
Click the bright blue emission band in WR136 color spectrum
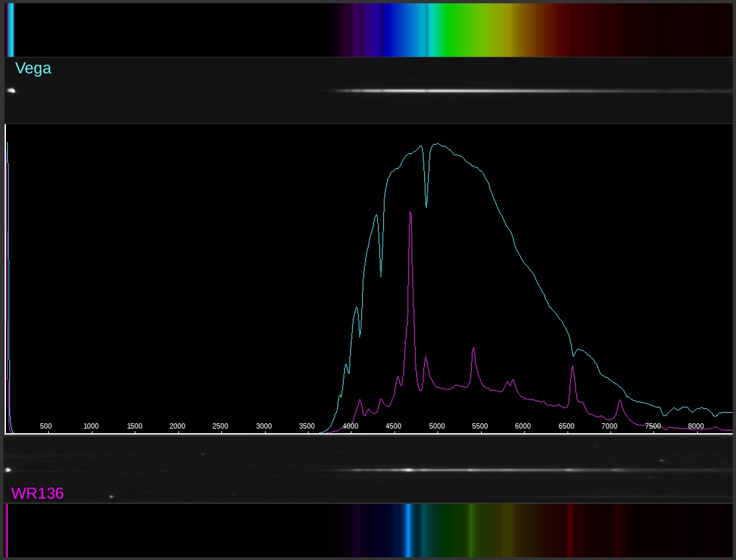click(408, 530)
